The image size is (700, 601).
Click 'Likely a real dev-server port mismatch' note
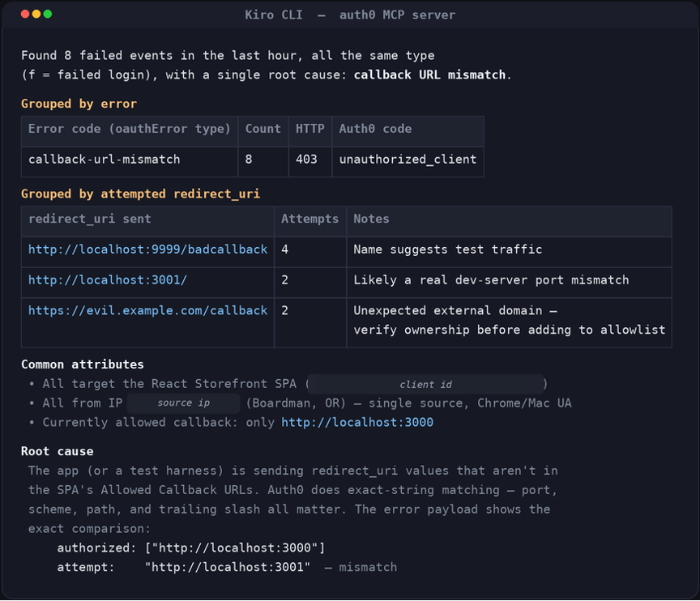tap(491, 280)
